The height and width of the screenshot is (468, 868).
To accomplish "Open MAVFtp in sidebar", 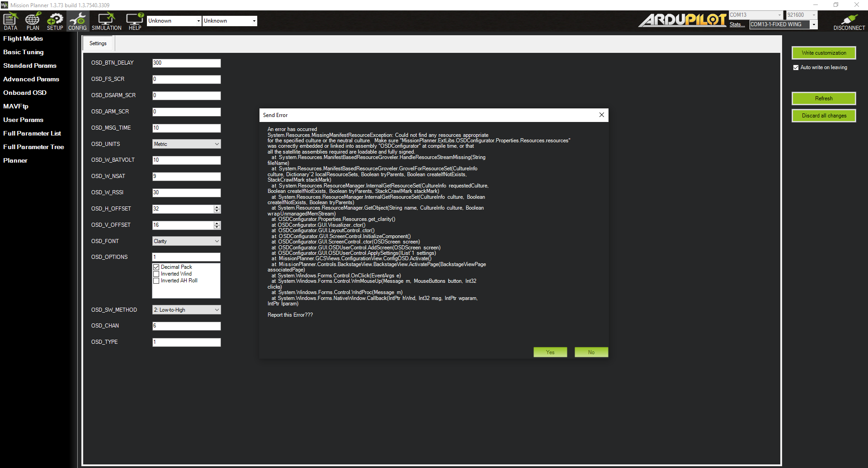I will (x=16, y=106).
